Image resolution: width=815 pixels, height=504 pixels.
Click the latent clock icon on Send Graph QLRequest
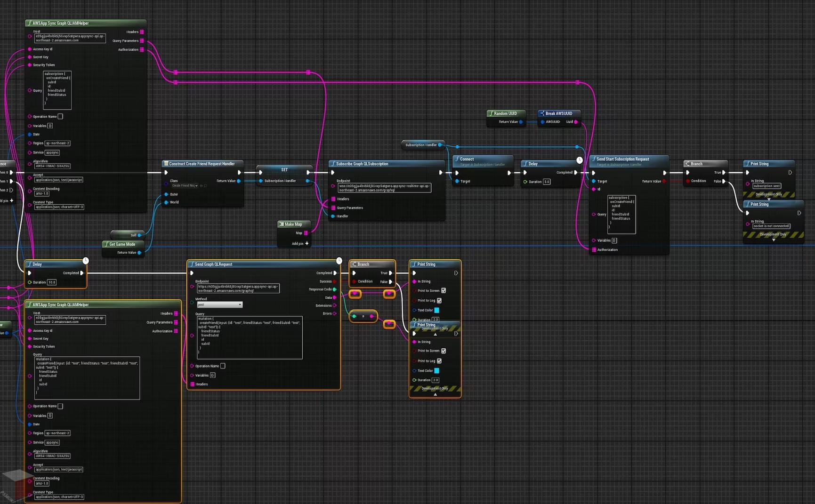(x=339, y=261)
